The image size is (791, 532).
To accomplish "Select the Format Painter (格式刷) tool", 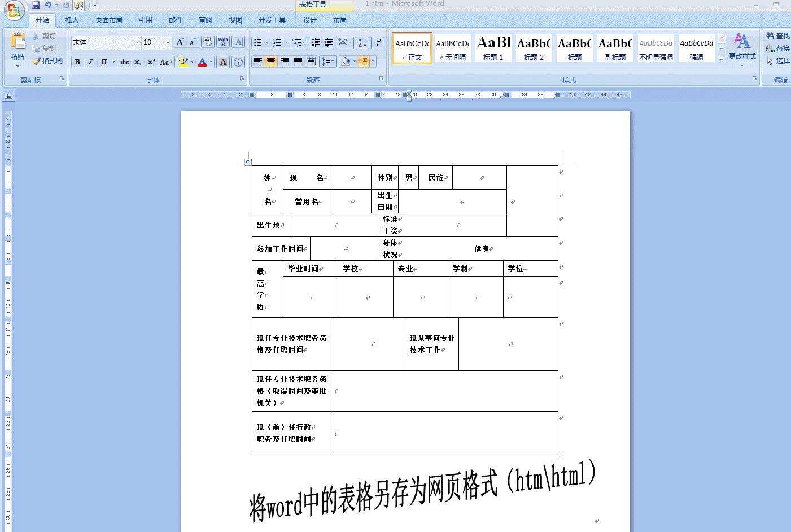I will [49, 61].
